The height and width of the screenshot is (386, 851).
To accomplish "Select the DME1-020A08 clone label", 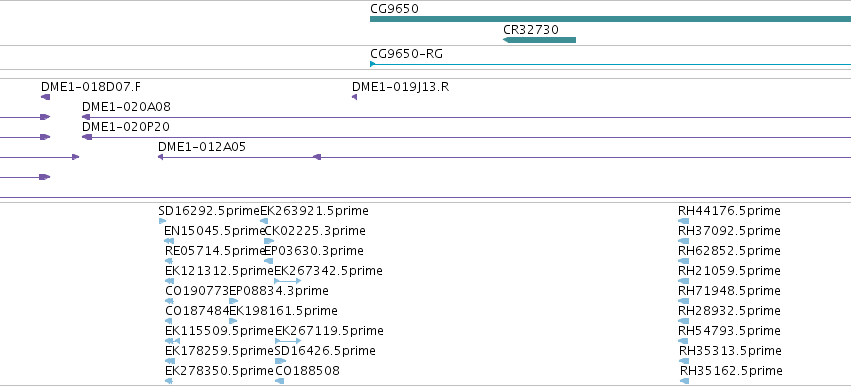I will point(126,107).
